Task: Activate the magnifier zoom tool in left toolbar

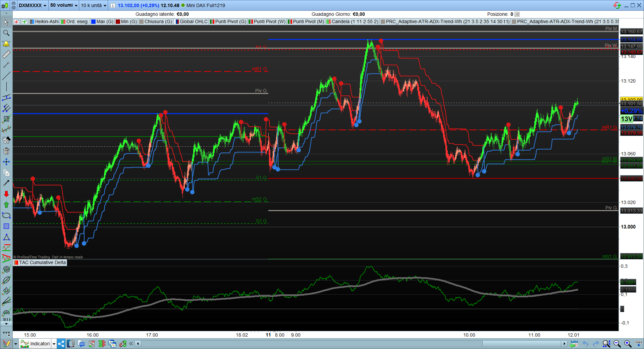Action: 6,33
